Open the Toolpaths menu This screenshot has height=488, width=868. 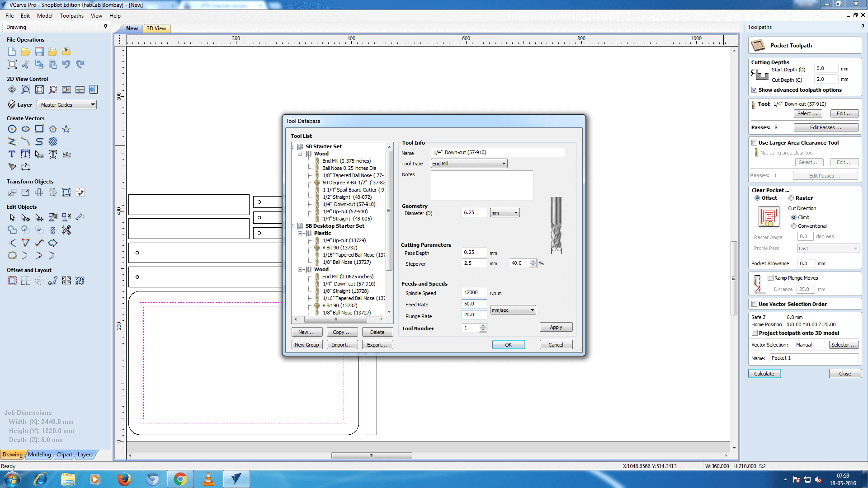[71, 16]
